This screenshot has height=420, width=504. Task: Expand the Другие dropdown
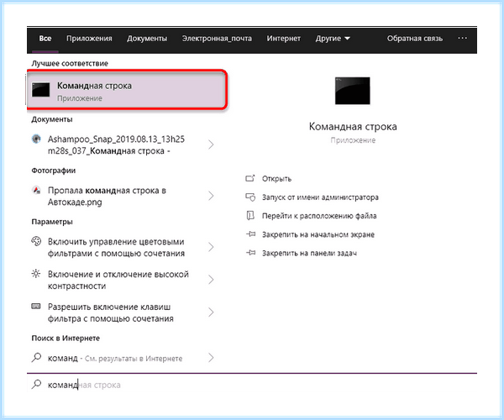[x=333, y=39]
